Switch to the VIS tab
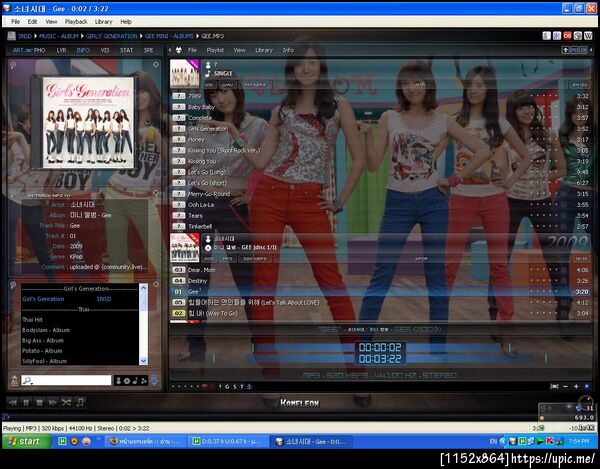Image resolution: width=600 pixels, height=469 pixels. coord(105,50)
